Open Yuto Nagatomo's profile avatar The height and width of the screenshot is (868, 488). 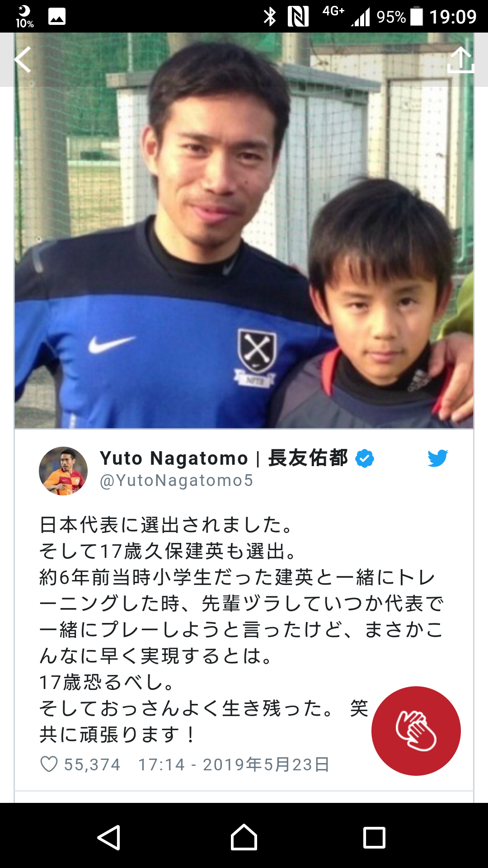(x=63, y=471)
